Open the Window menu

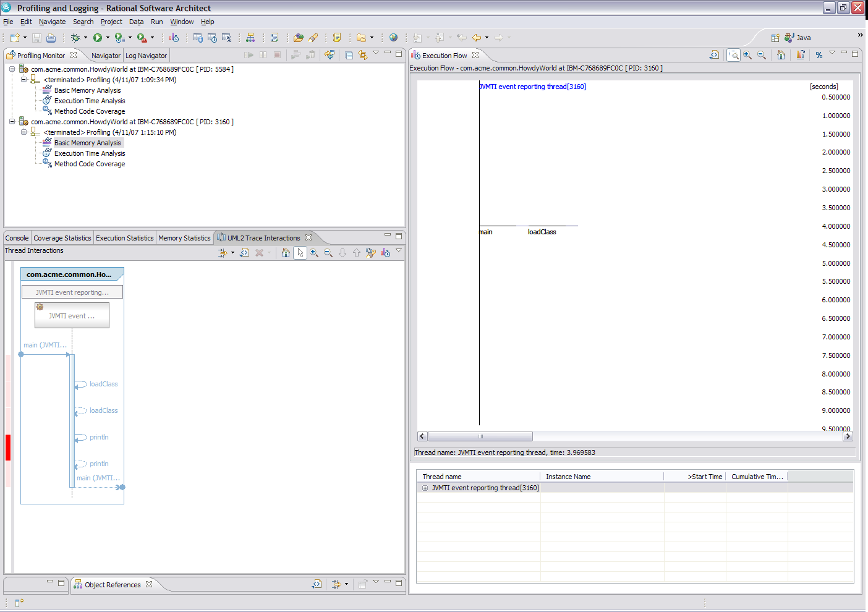[x=182, y=22]
